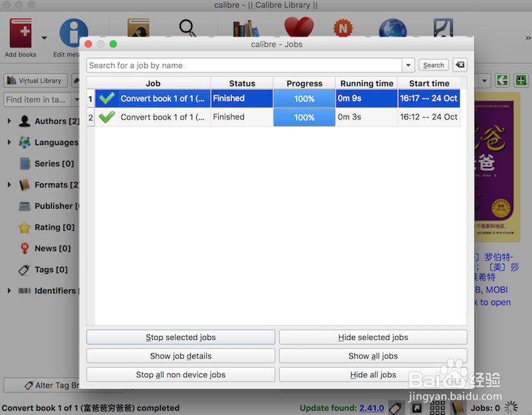This screenshot has height=415, width=532.
Task: Click the Start time column header
Action: click(429, 83)
